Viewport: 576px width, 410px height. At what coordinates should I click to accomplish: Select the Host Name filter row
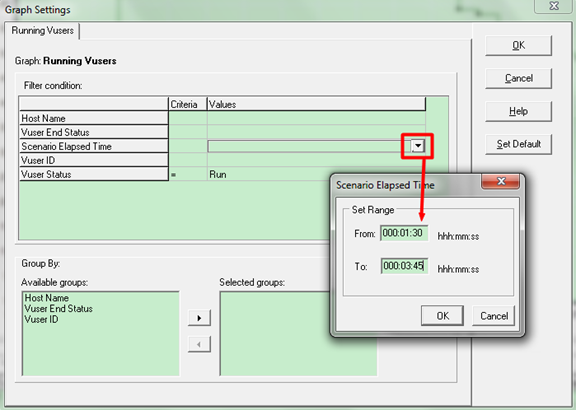(x=94, y=118)
